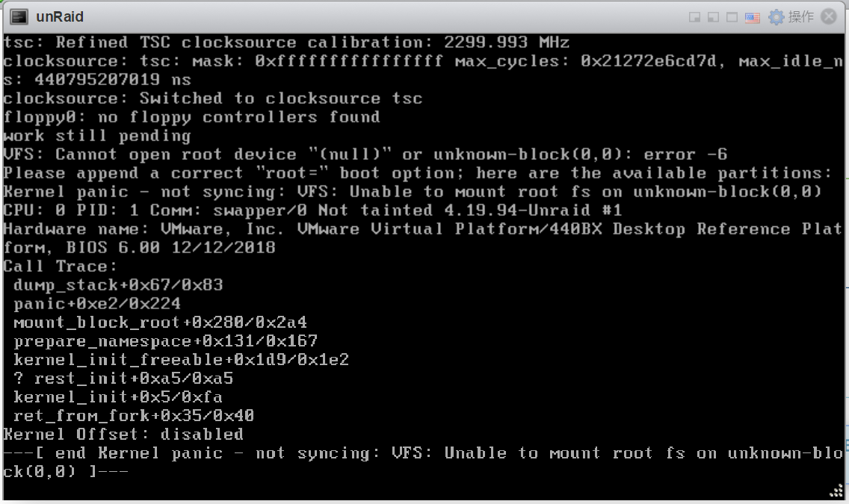Expand console using the third window-size icon
The image size is (849, 504).
[732, 17]
